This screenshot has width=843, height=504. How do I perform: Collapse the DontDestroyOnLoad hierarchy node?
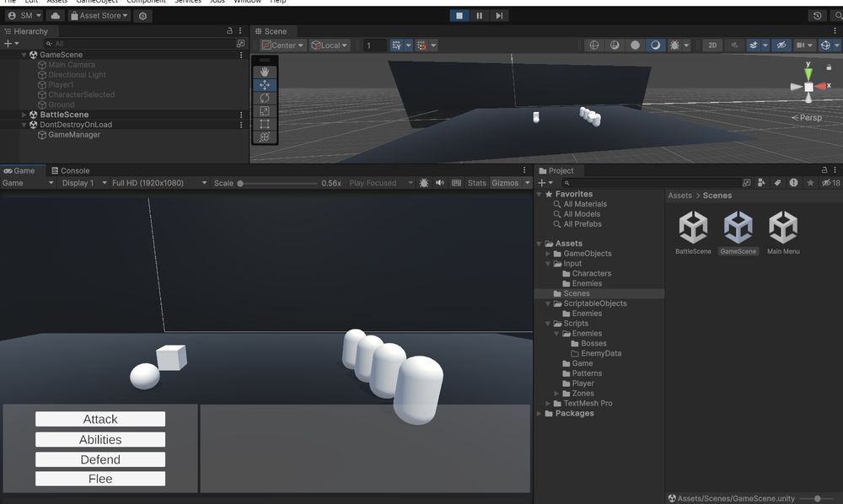pos(24,125)
